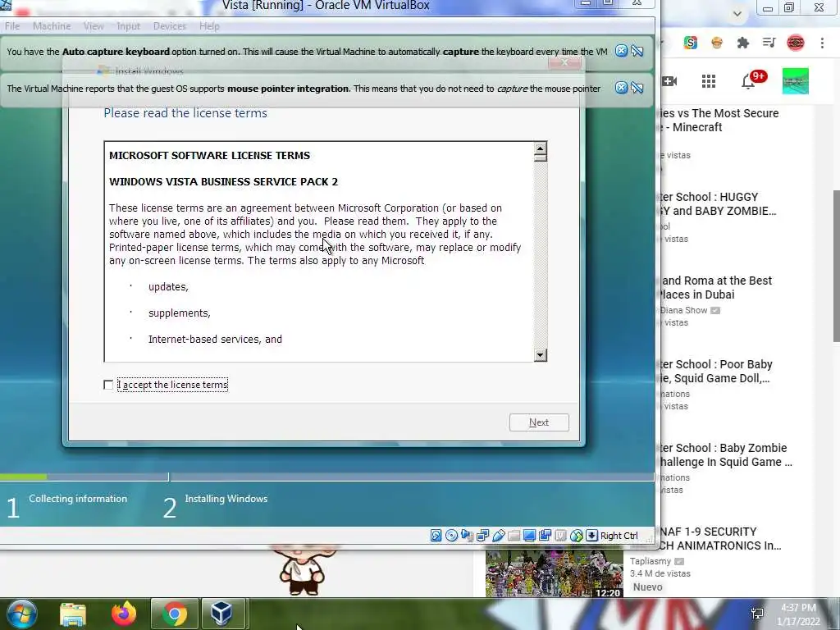Click the license text scroll up arrow

[x=540, y=148]
